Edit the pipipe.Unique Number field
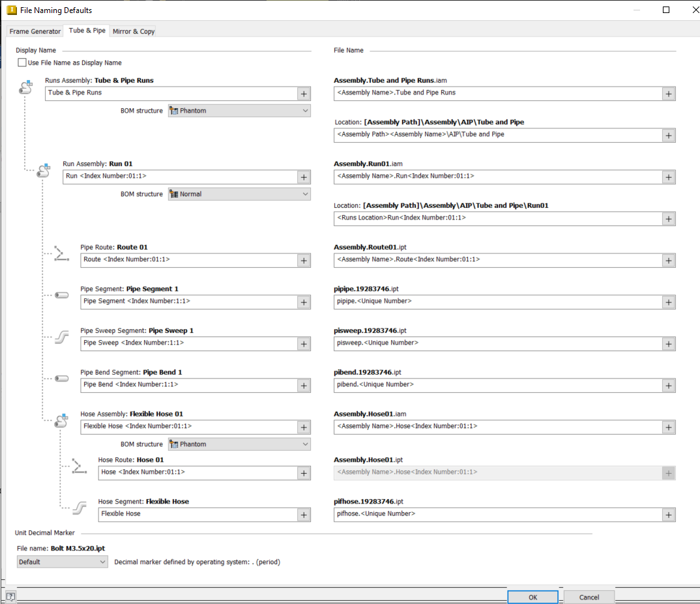700x604 pixels. click(498, 302)
